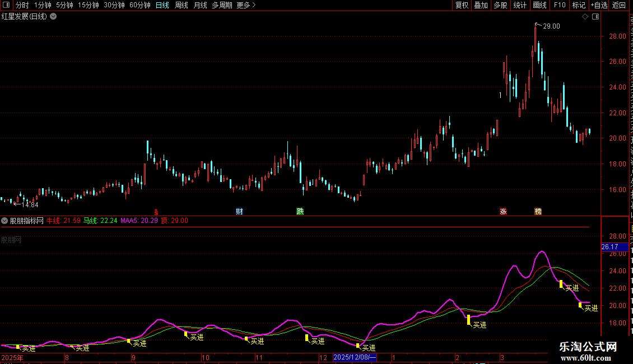Click the 26.17 price tag on indicator axis
633x364 pixels.
click(615, 247)
